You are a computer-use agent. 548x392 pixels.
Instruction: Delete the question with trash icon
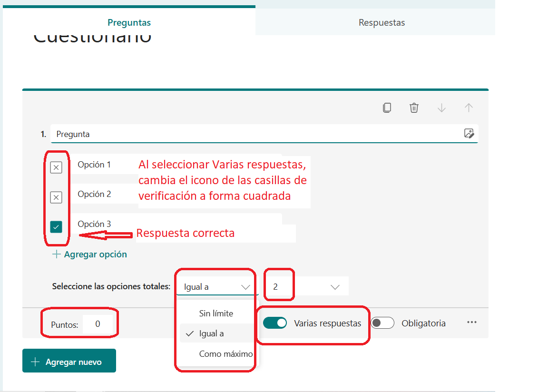(x=414, y=108)
